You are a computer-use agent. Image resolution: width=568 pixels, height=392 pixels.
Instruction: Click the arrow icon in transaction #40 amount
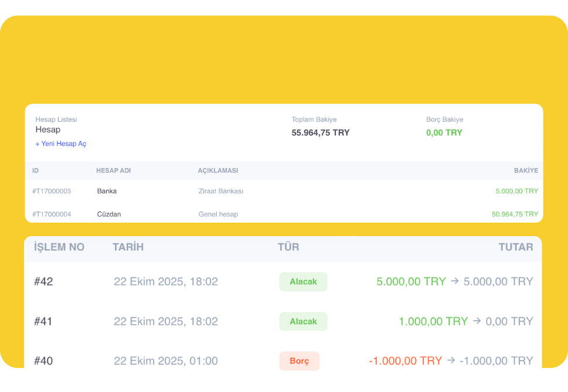point(451,361)
